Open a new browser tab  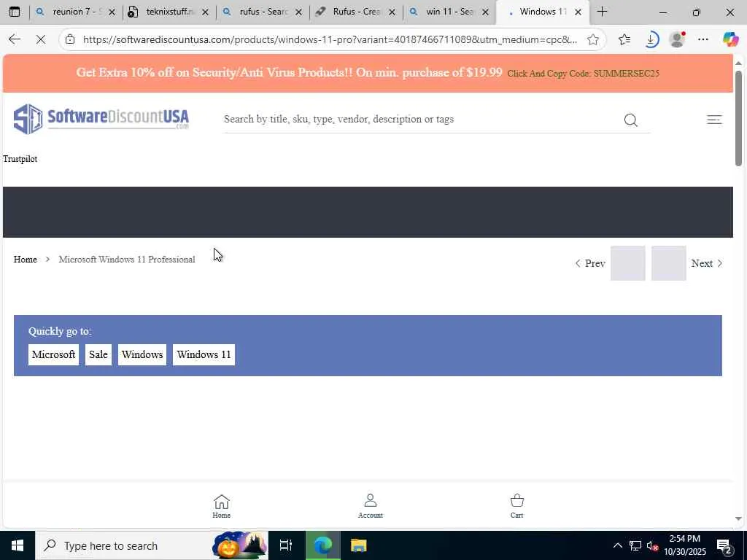click(602, 12)
